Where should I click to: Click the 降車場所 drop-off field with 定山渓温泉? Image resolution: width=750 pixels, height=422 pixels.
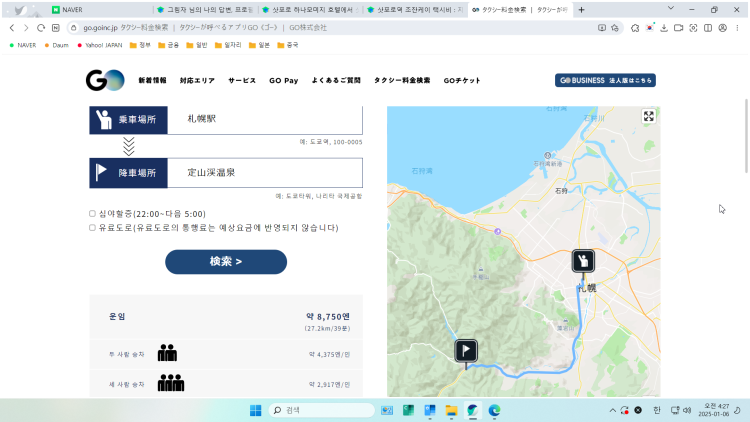point(265,173)
